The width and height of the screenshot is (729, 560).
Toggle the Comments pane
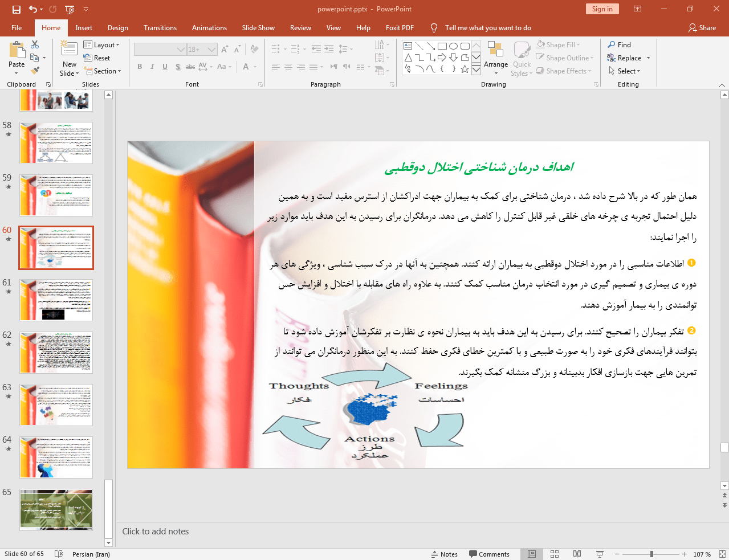click(x=490, y=554)
